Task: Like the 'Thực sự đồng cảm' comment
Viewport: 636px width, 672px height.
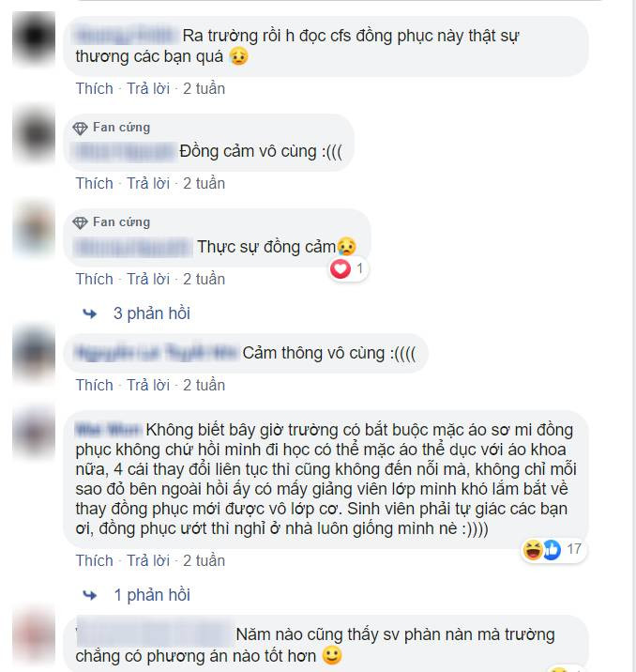Action: 94,279
